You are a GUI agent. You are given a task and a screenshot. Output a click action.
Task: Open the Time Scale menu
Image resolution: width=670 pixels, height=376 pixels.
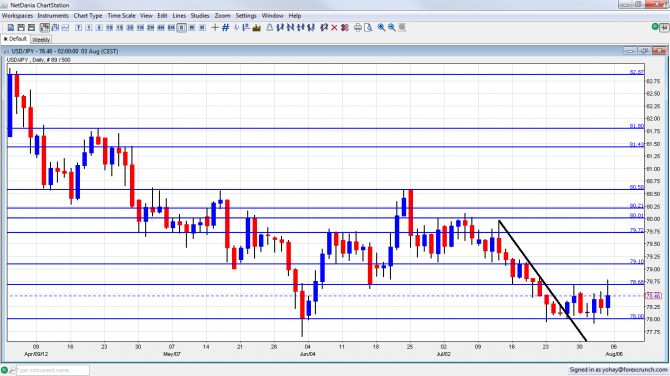(121, 16)
